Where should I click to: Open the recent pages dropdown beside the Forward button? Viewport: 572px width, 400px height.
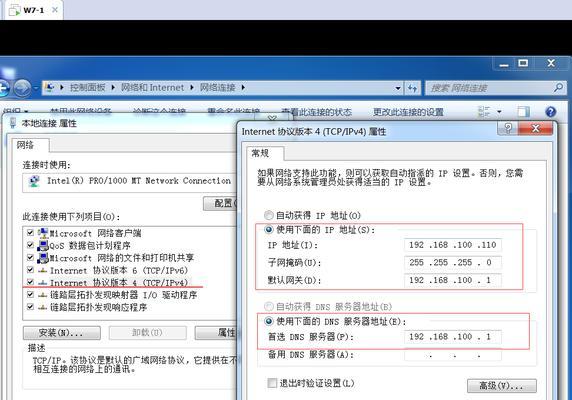(36, 88)
